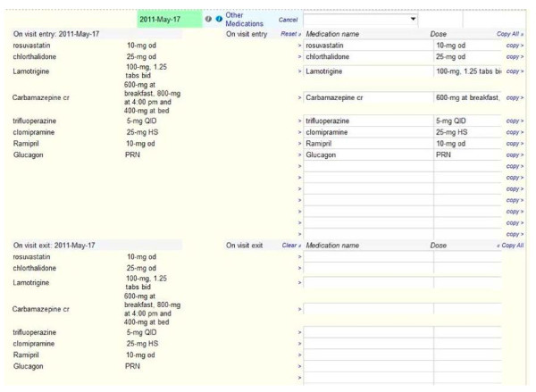Copy the trifluoperazine entry row
The width and height of the screenshot is (536, 392).
pyautogui.click(x=515, y=121)
